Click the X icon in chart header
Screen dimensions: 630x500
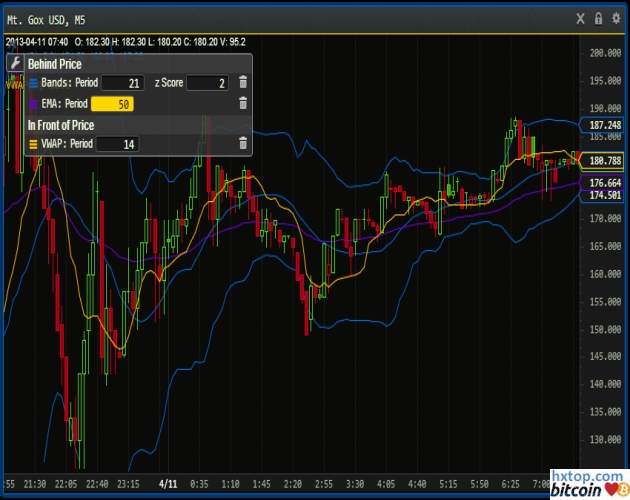[579, 17]
